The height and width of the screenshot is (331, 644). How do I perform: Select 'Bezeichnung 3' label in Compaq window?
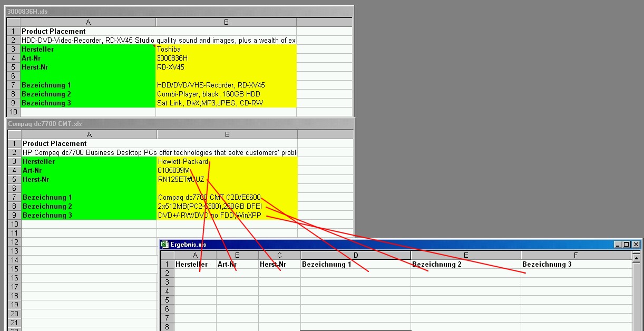(89, 216)
